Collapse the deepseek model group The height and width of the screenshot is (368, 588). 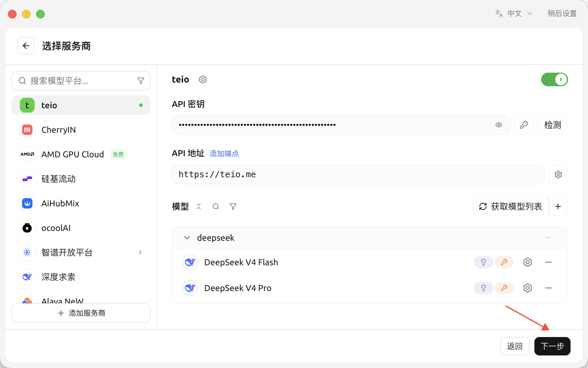pos(187,238)
